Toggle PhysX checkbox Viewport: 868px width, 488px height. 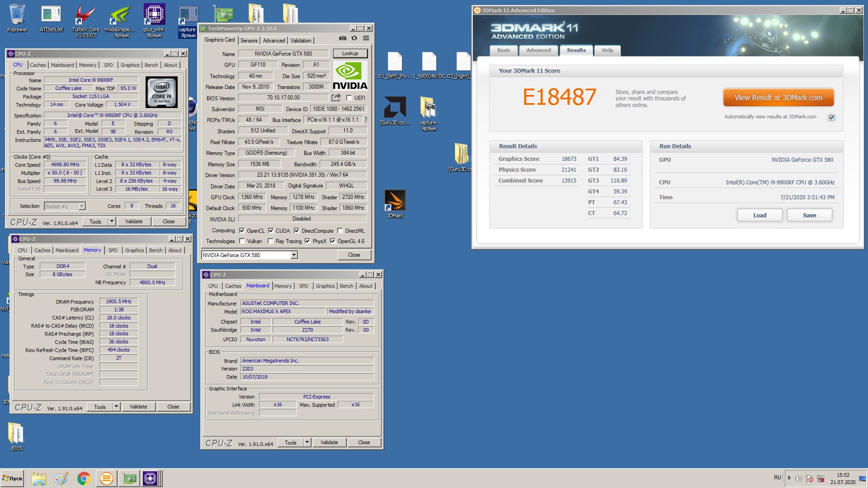coord(307,241)
